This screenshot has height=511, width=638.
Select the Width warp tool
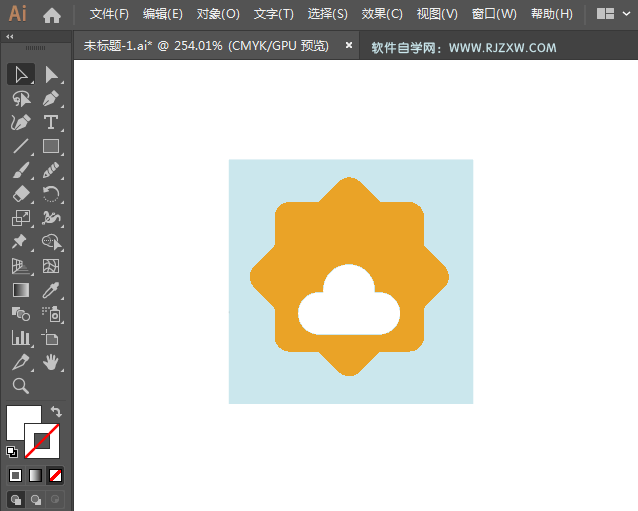pos(51,218)
